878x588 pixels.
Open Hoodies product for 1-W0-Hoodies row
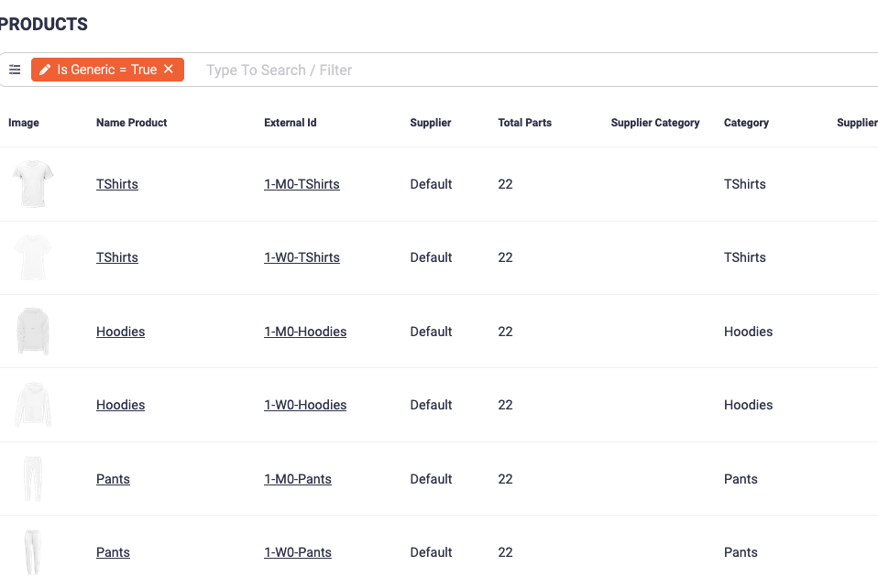click(120, 405)
